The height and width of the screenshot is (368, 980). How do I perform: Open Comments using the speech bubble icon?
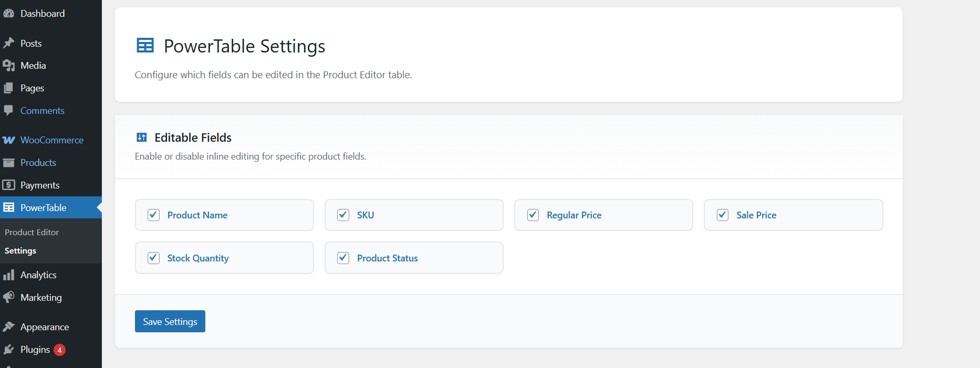pos(9,110)
